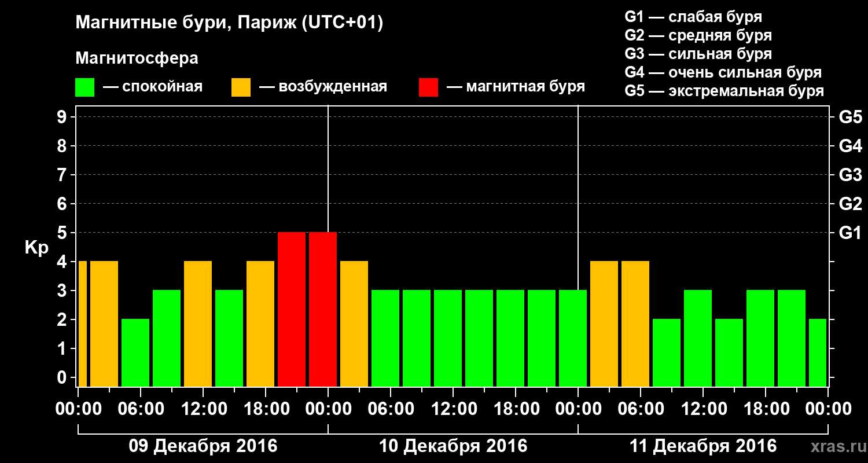This screenshot has width=868, height=463.
Task: Click '06:00' time label for 10 December
Action: 391,409
